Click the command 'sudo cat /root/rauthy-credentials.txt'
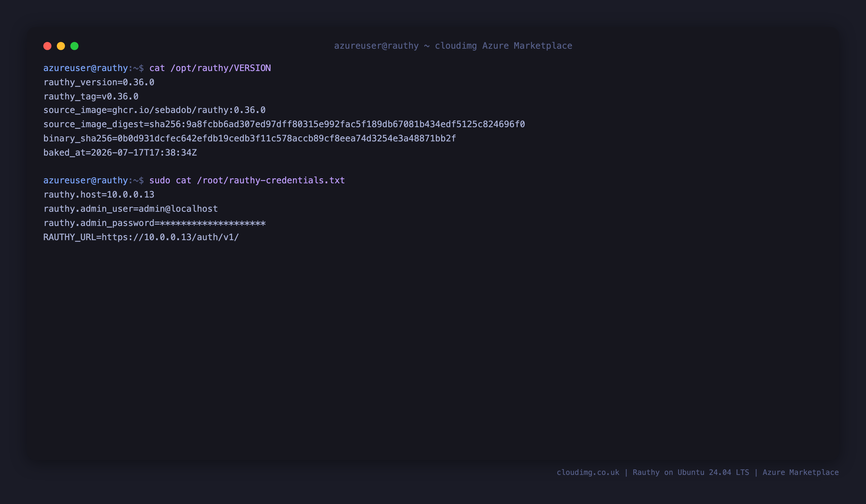 [x=247, y=180]
